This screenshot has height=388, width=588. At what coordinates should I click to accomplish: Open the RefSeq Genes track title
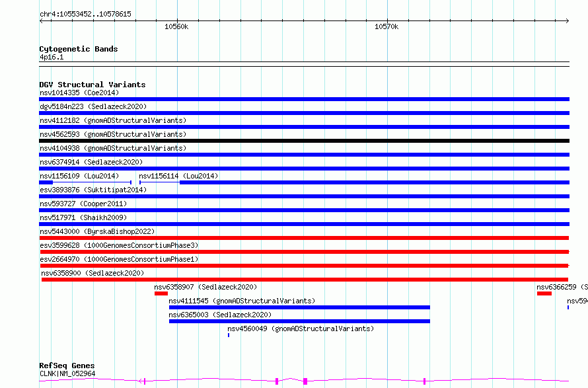pyautogui.click(x=67, y=366)
